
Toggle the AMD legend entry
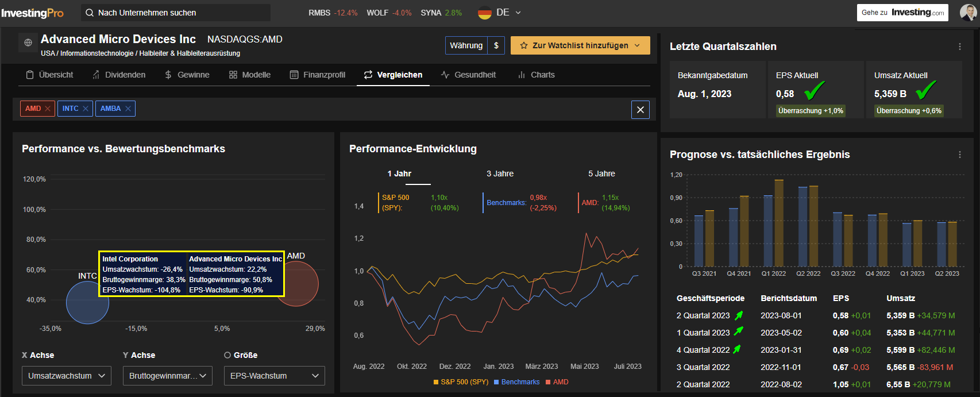point(557,382)
